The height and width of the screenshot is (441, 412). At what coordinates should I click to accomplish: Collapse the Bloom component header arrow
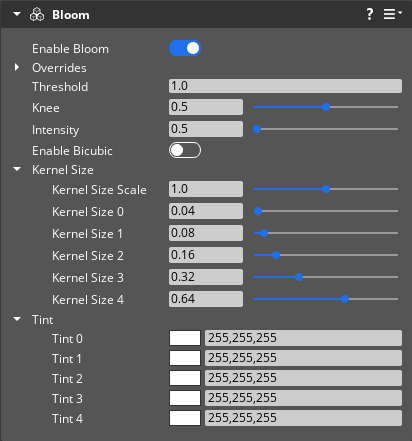click(17, 14)
